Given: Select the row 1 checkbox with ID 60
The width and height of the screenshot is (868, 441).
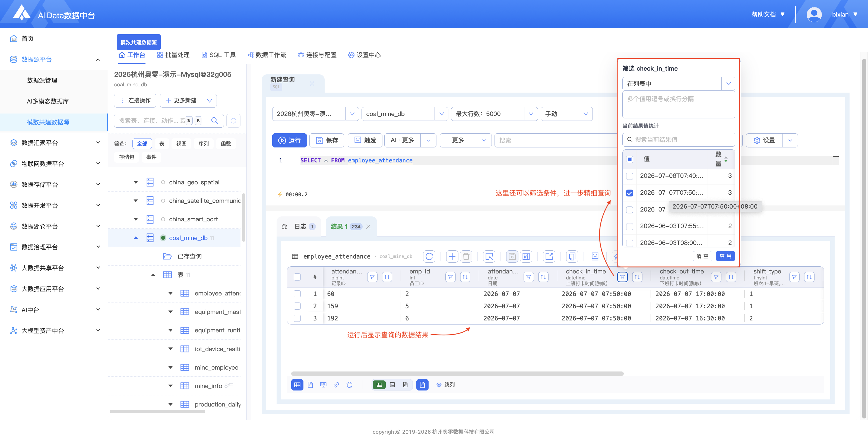Looking at the screenshot, I should pos(297,294).
